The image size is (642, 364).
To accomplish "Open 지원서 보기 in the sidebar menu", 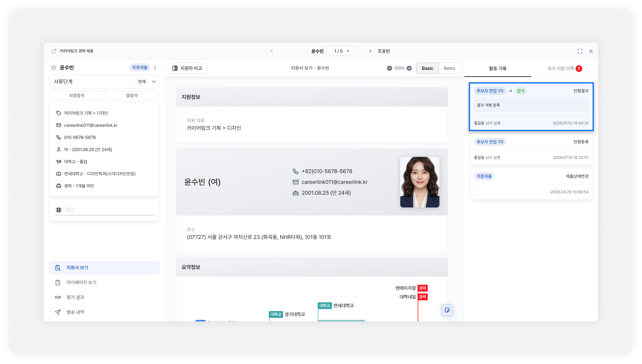I will (x=104, y=268).
